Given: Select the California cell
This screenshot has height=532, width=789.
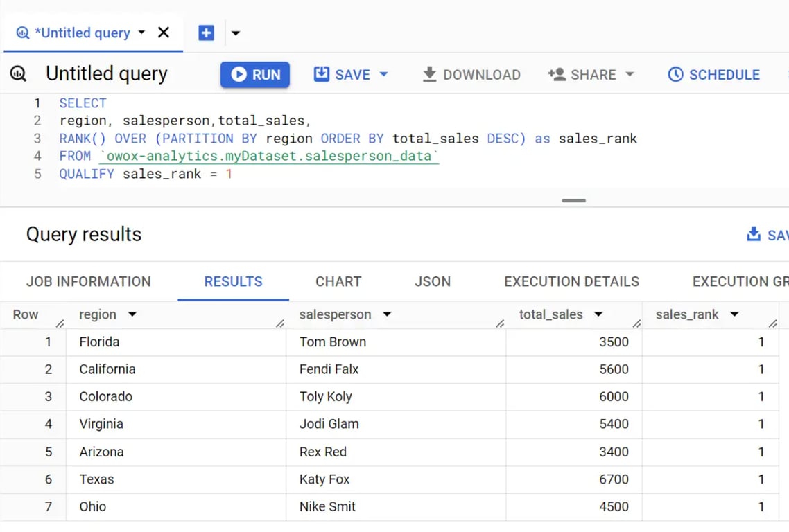Looking at the screenshot, I should (176, 370).
